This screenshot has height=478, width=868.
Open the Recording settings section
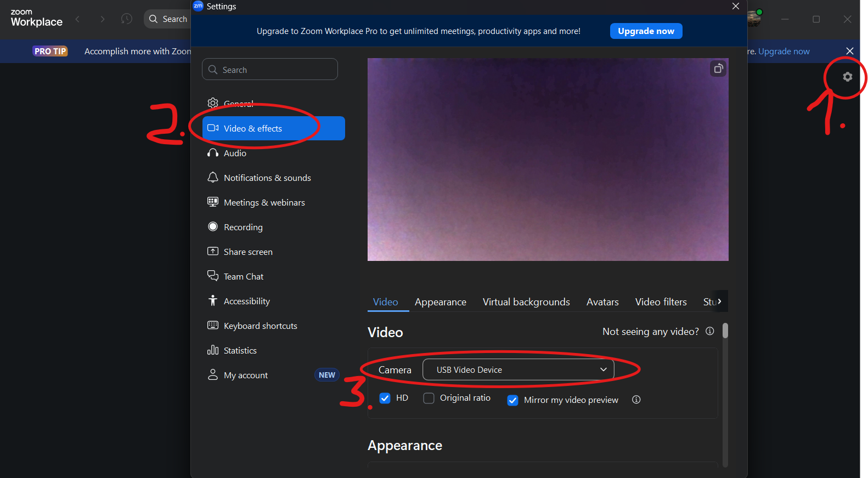pyautogui.click(x=243, y=227)
